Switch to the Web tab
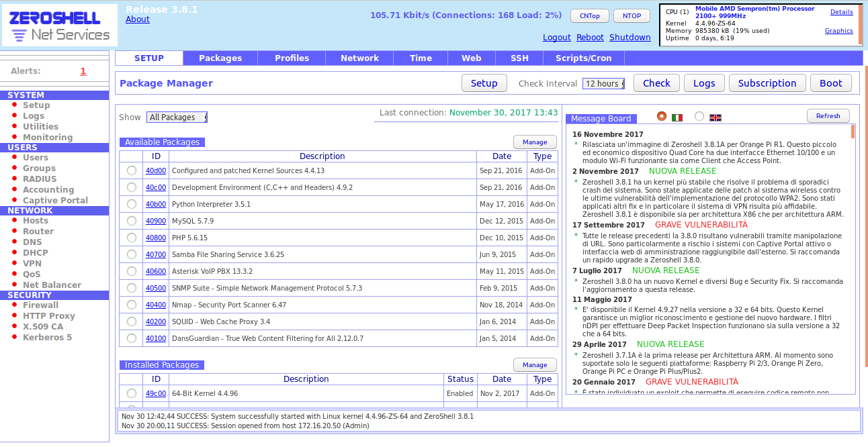The width and height of the screenshot is (868, 447). coord(472,58)
